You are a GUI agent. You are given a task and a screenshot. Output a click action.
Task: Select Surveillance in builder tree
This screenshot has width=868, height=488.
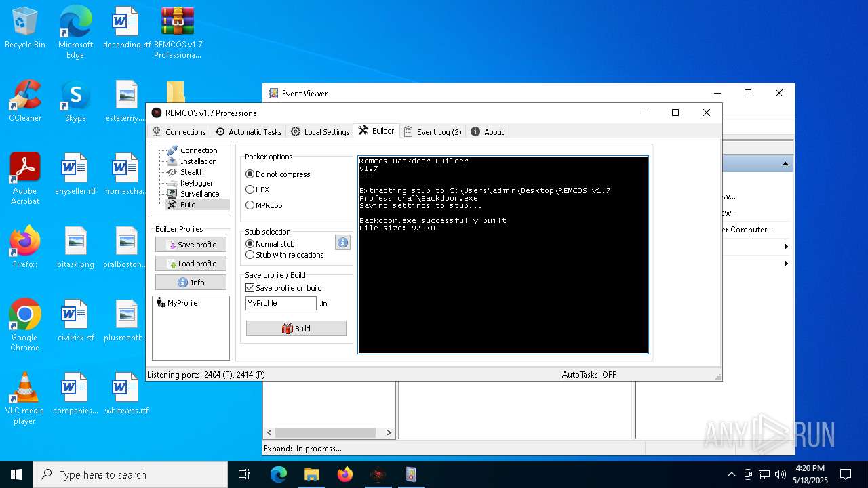click(199, 194)
